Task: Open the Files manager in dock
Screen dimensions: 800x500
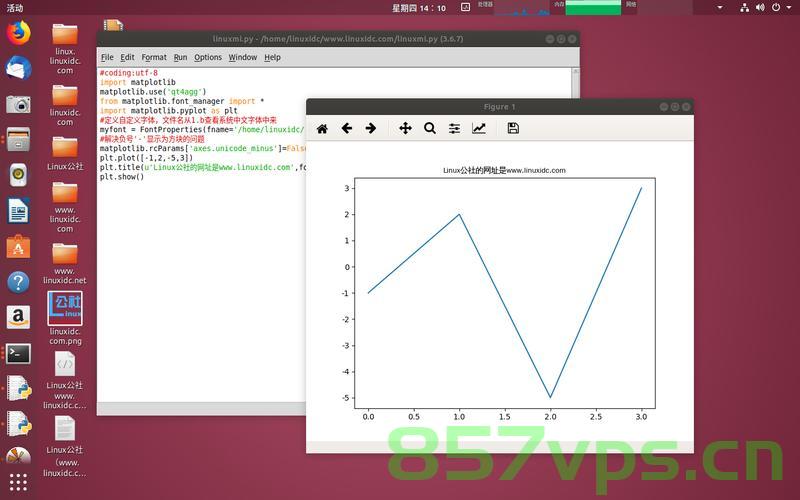Action: 18,139
